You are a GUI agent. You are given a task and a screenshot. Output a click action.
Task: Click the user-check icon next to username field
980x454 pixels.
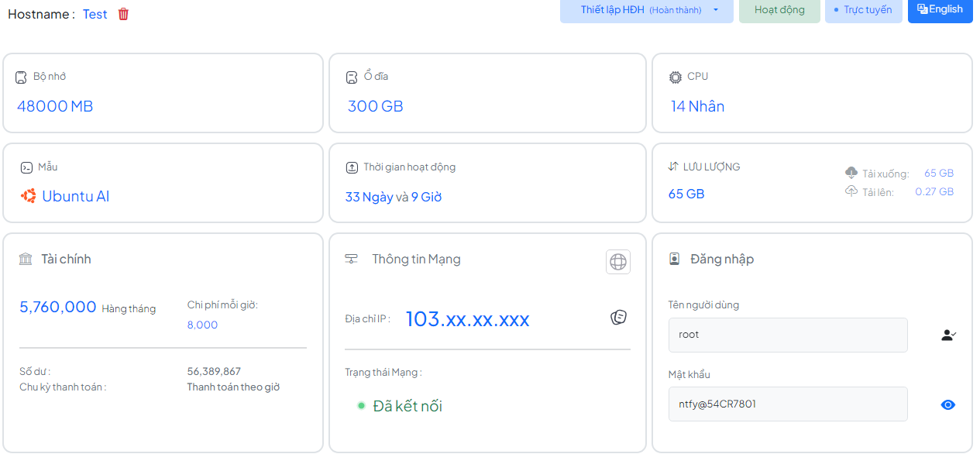[x=948, y=335]
